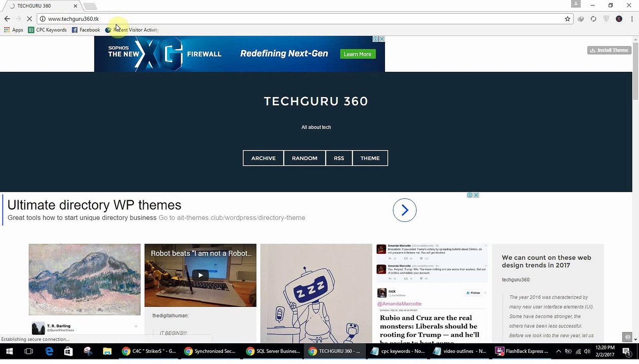The image size is (639, 364).
Task: Open the Windows Store taskbar icon
Action: pos(68,351)
